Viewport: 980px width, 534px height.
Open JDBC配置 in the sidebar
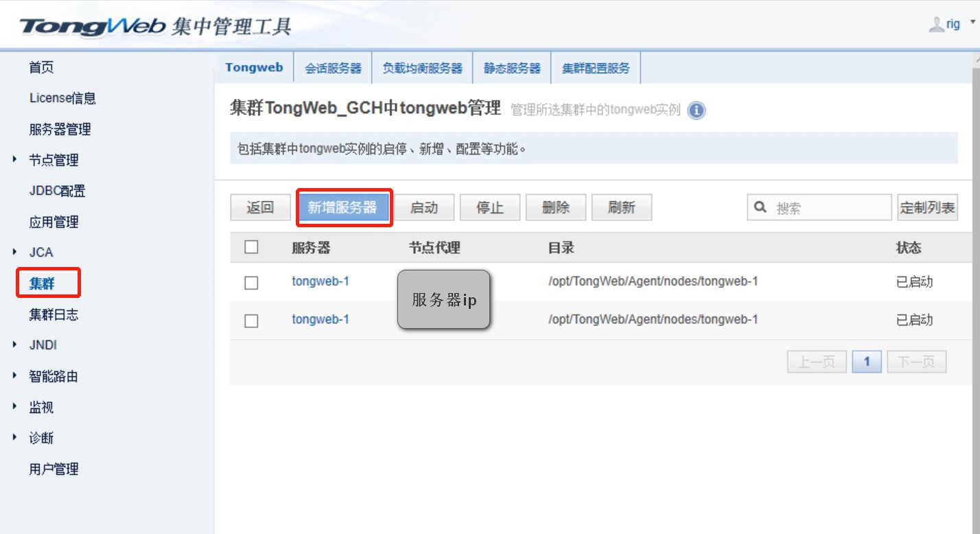[57, 191]
